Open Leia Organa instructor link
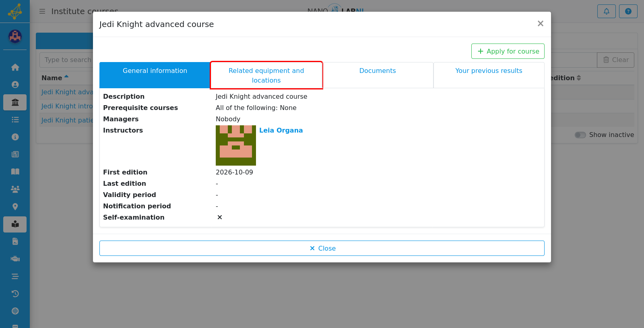This screenshot has height=328, width=644. tap(281, 130)
